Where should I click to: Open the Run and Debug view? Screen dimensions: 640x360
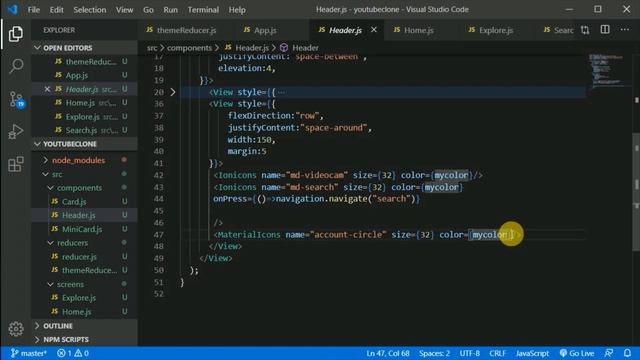coord(16,131)
